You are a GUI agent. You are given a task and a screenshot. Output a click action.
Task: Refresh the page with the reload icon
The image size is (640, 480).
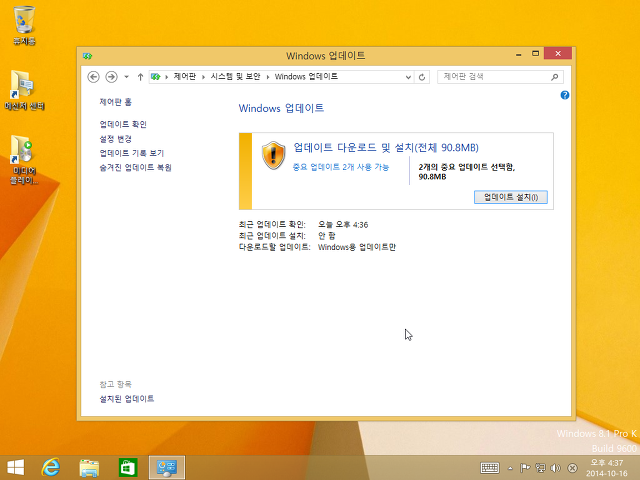(x=422, y=77)
